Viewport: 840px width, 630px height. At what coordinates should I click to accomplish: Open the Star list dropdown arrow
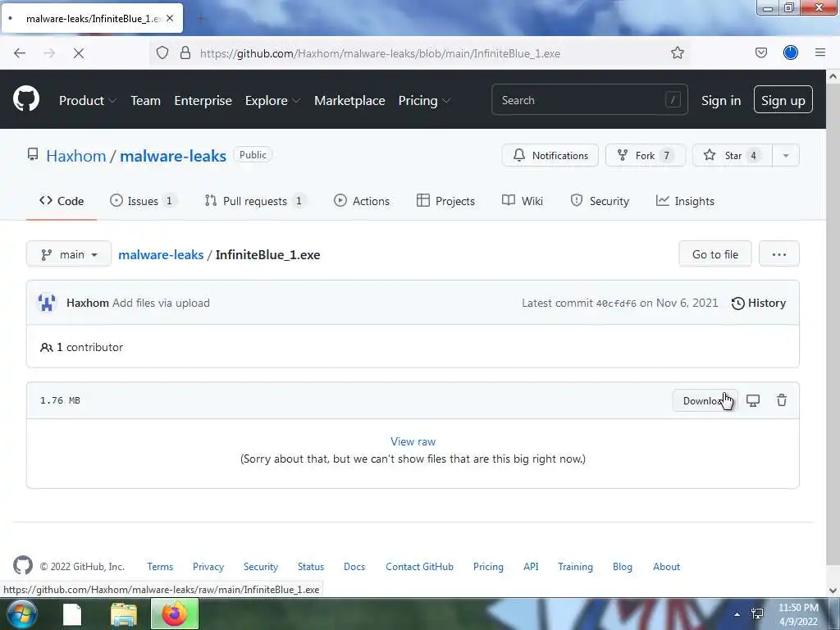(786, 155)
